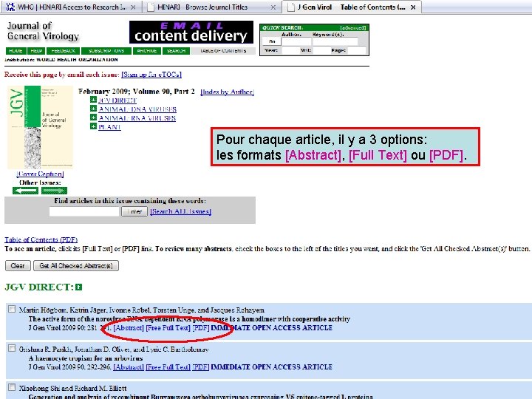Check the box for Xiaohong Shi article

point(12,387)
